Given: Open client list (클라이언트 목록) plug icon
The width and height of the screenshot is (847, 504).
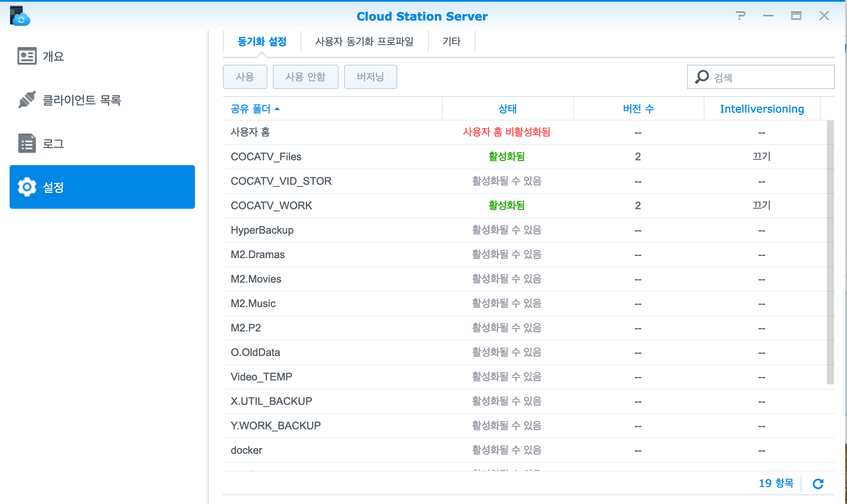Looking at the screenshot, I should [x=27, y=100].
